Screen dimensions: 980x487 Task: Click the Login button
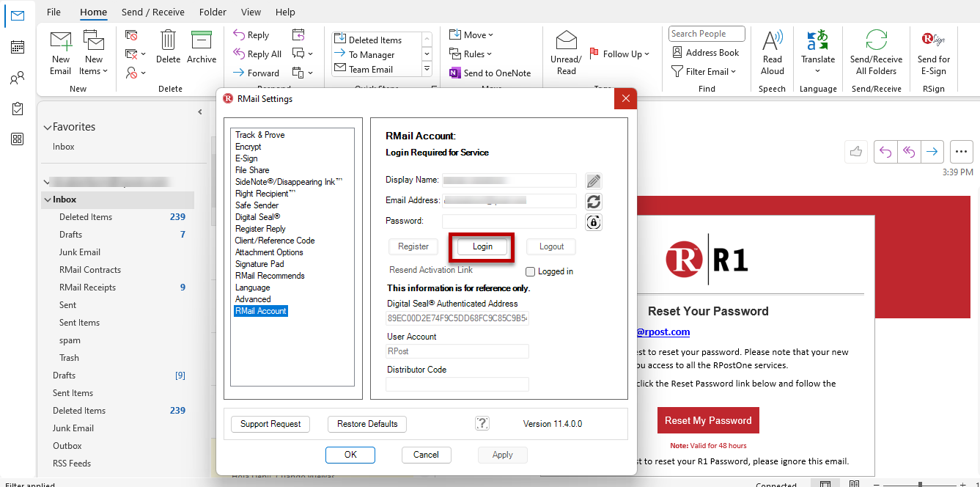click(x=482, y=246)
